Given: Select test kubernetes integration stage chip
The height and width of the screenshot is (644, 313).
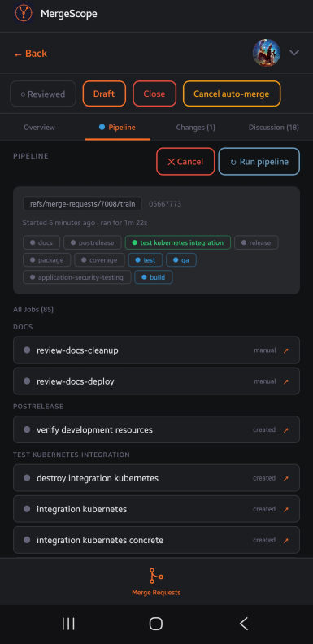Looking at the screenshot, I should [177, 242].
